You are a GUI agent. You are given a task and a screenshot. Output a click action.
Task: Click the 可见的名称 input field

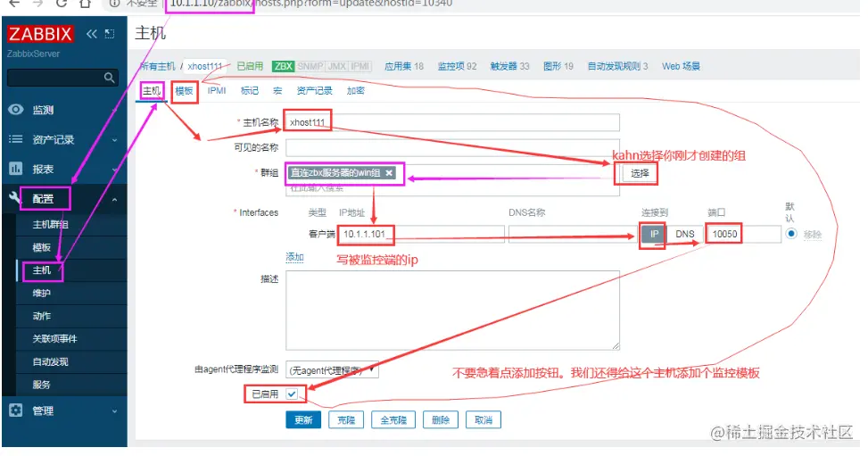(x=452, y=147)
